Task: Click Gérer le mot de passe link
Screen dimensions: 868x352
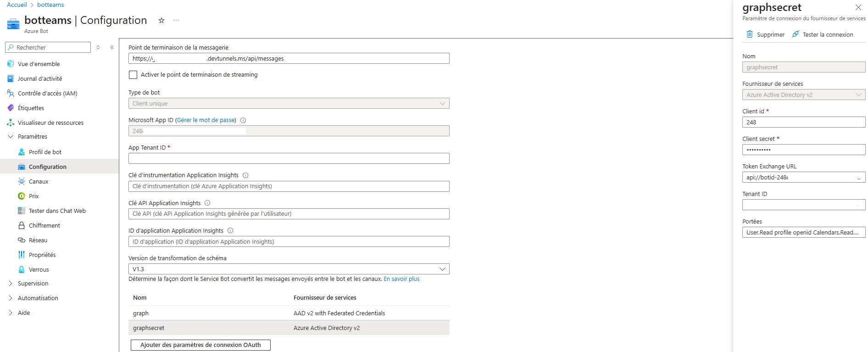Action: coord(206,120)
